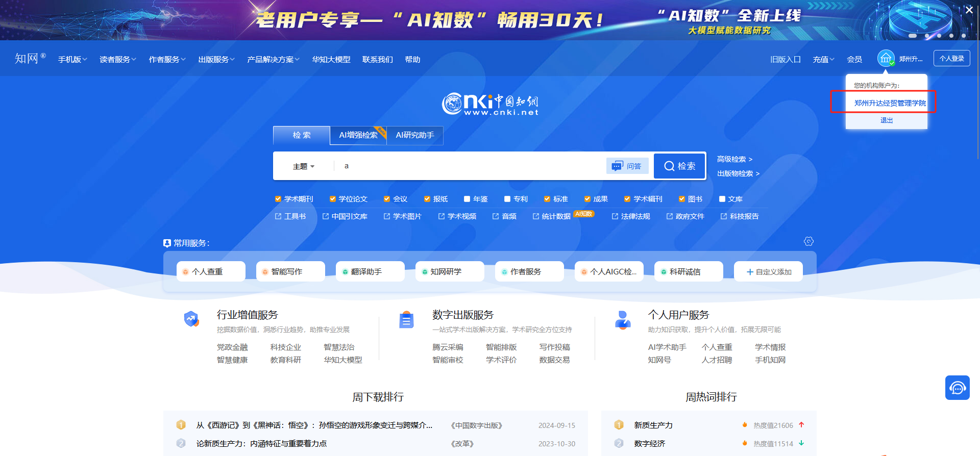This screenshot has width=980, height=456.
Task: Expand the 主题 search field dropdown
Action: (x=304, y=166)
